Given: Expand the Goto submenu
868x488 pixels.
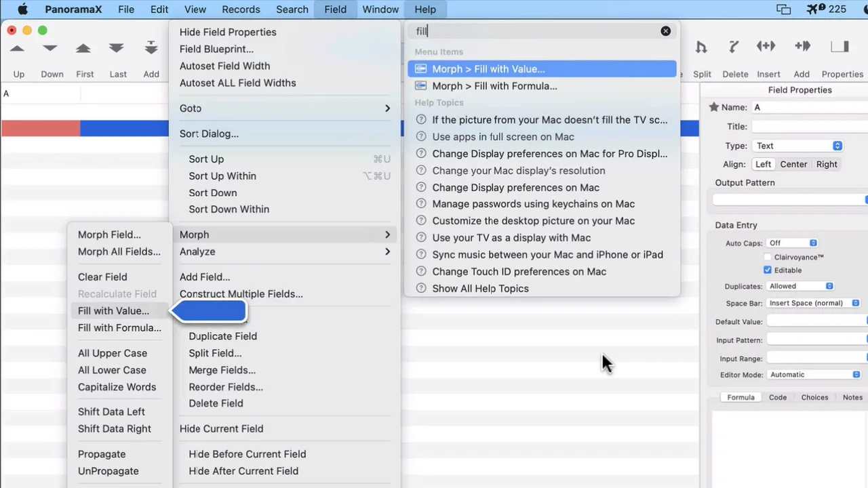Looking at the screenshot, I should coord(285,108).
